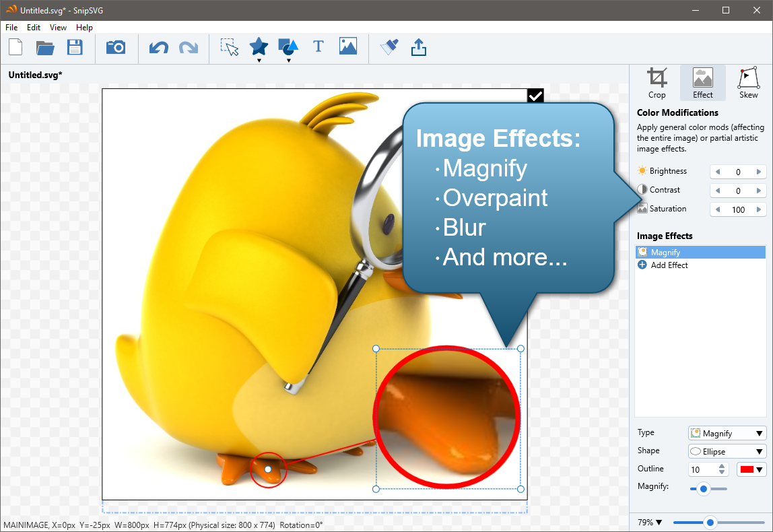Expand the Type dropdown showing Magnify

(727, 434)
